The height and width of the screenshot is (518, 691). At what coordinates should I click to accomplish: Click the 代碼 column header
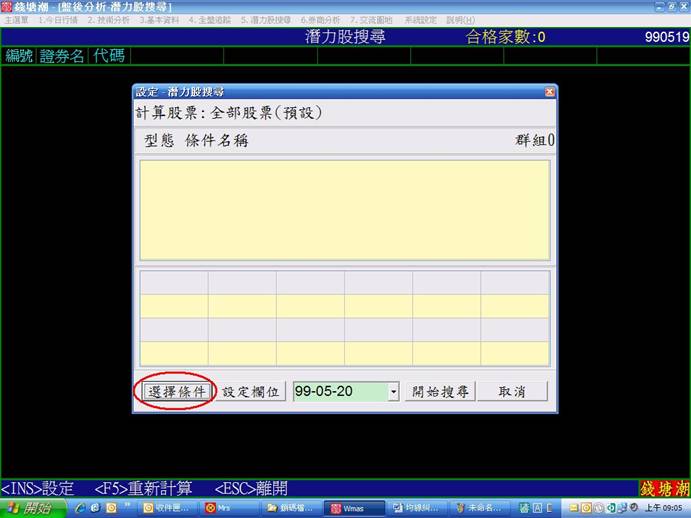click(109, 56)
